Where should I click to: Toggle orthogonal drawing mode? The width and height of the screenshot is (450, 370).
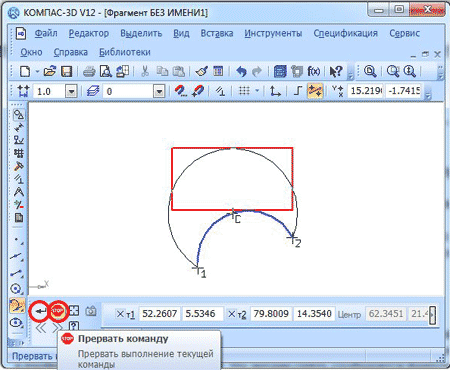click(298, 91)
